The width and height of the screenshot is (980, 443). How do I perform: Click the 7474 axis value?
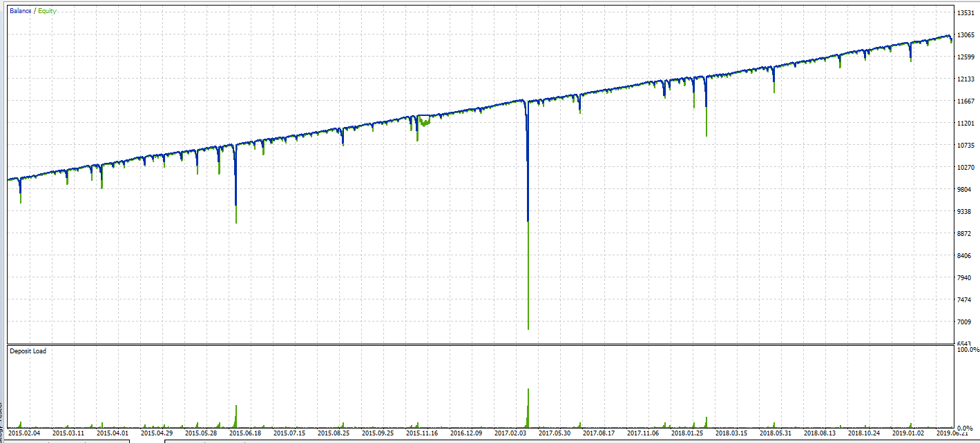pyautogui.click(x=965, y=299)
